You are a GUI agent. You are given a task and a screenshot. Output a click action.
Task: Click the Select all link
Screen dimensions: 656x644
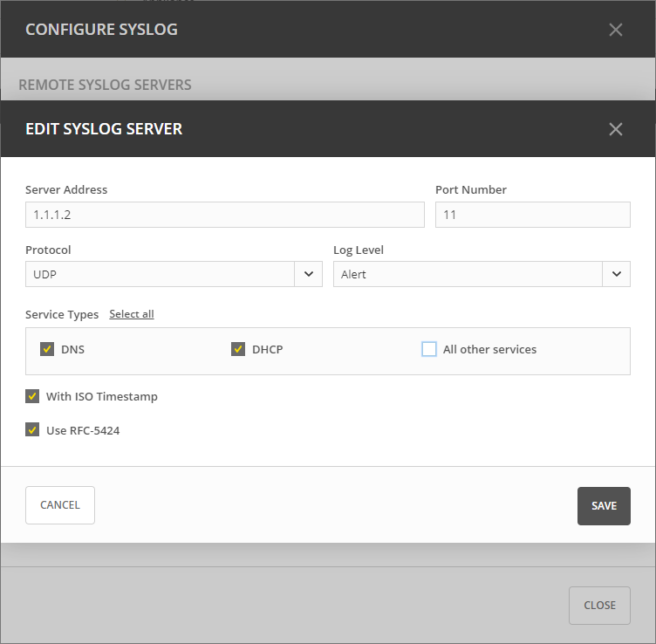coord(132,314)
